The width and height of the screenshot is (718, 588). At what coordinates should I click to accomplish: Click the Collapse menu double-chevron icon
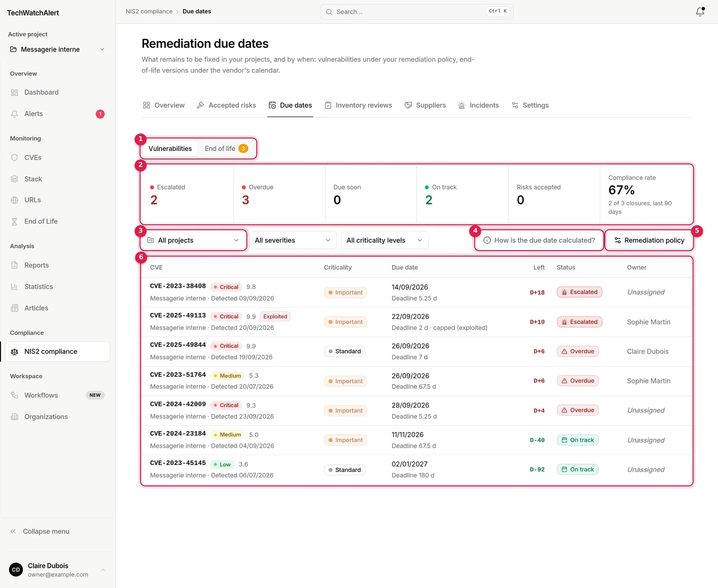coord(13,531)
